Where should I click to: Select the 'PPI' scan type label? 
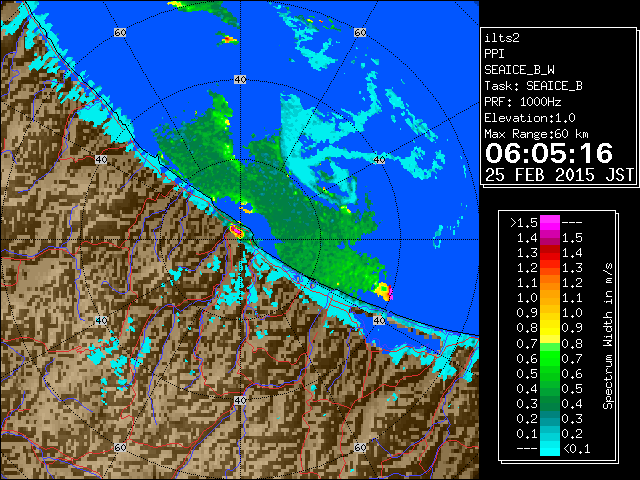tap(494, 54)
